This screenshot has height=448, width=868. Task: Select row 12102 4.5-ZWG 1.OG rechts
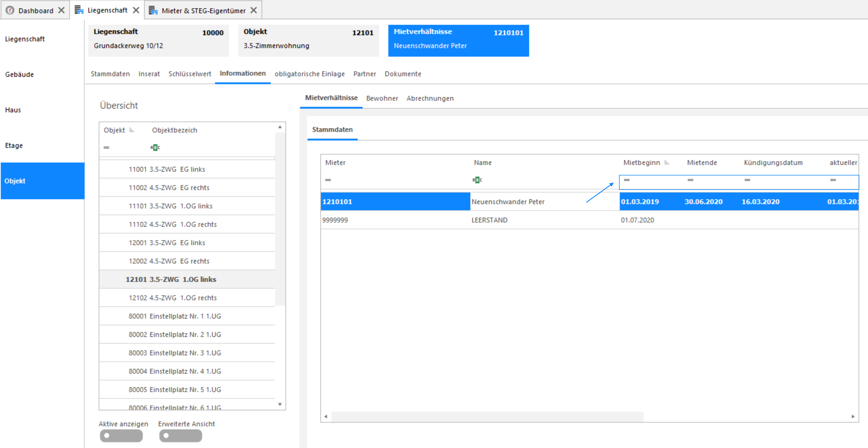[187, 298]
